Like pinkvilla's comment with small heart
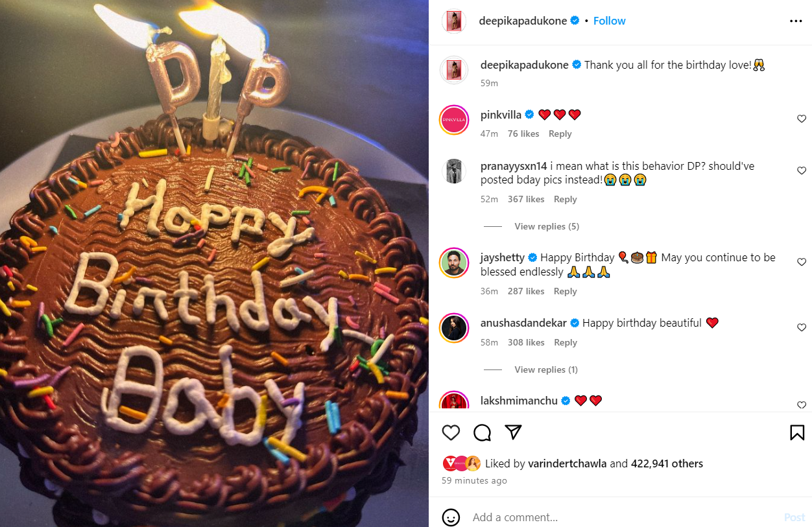The image size is (812, 527). click(802, 119)
